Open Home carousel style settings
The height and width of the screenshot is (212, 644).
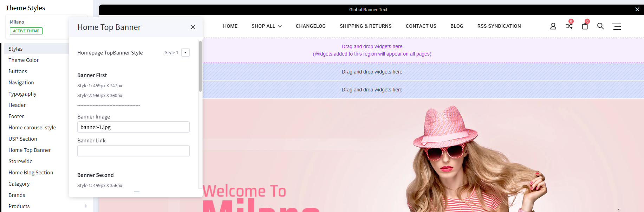(x=32, y=128)
